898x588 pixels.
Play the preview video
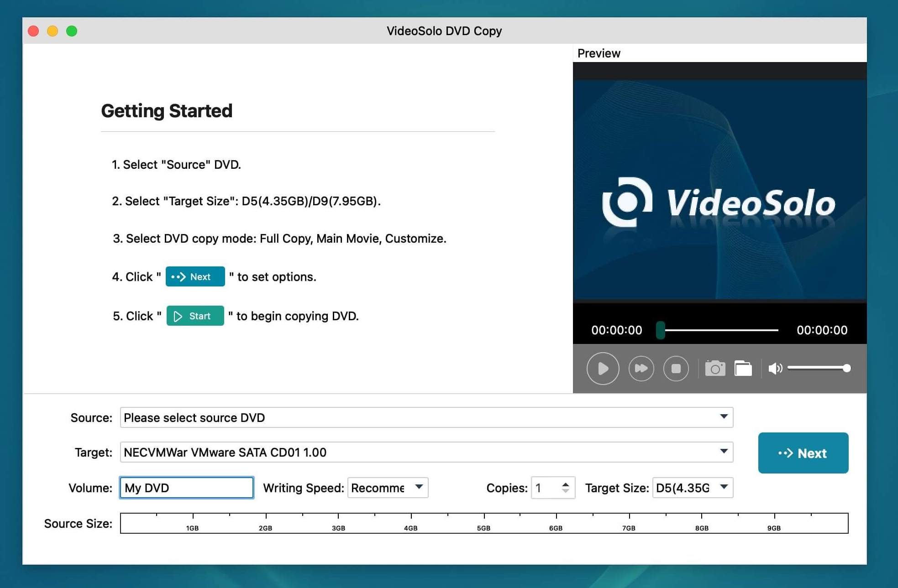[603, 368]
